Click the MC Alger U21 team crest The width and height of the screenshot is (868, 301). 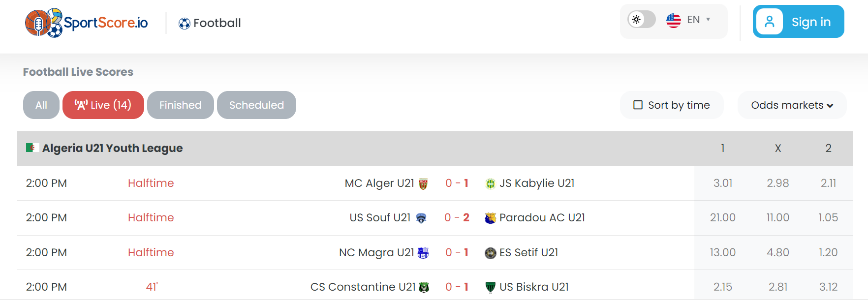tap(423, 184)
